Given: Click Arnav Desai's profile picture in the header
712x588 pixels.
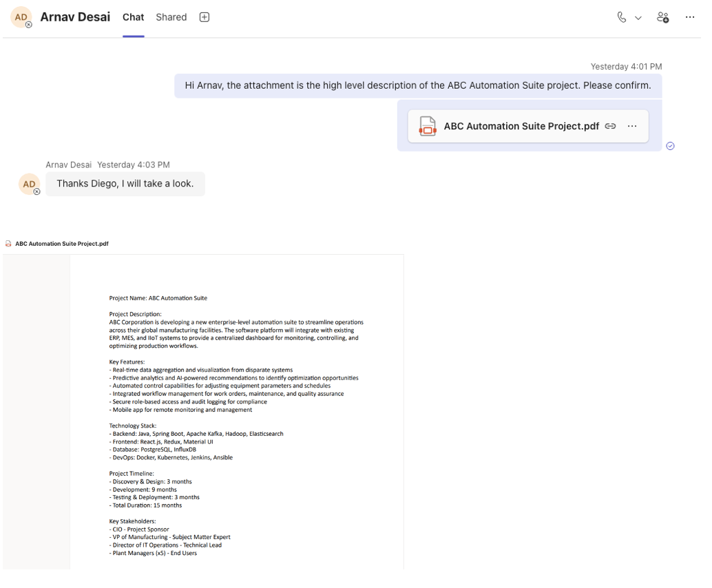Looking at the screenshot, I should pyautogui.click(x=21, y=17).
